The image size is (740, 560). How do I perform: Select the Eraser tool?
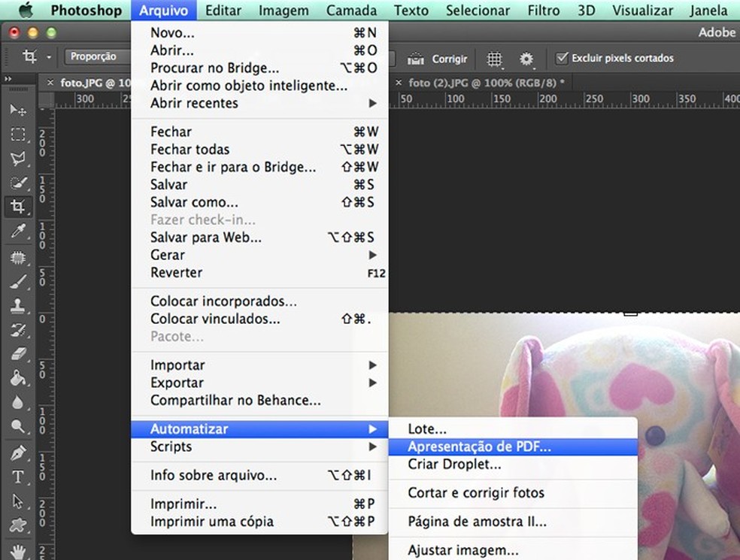pyautogui.click(x=18, y=354)
